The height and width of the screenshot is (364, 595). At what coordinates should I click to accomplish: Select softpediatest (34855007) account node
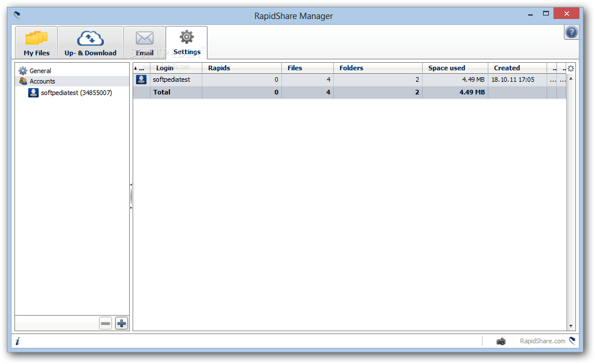76,93
